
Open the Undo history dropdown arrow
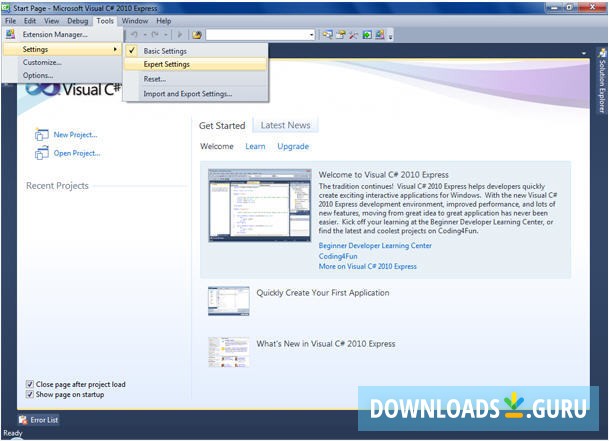[x=144, y=35]
